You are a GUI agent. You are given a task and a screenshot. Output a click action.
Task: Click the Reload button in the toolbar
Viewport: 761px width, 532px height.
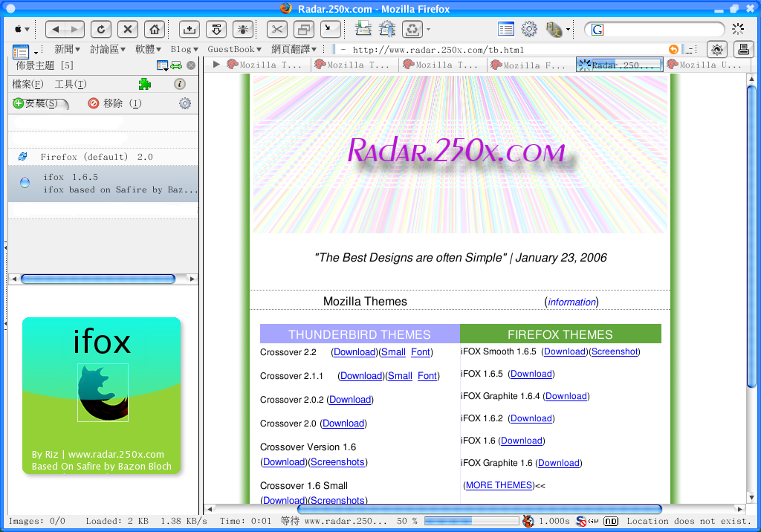coord(101,29)
